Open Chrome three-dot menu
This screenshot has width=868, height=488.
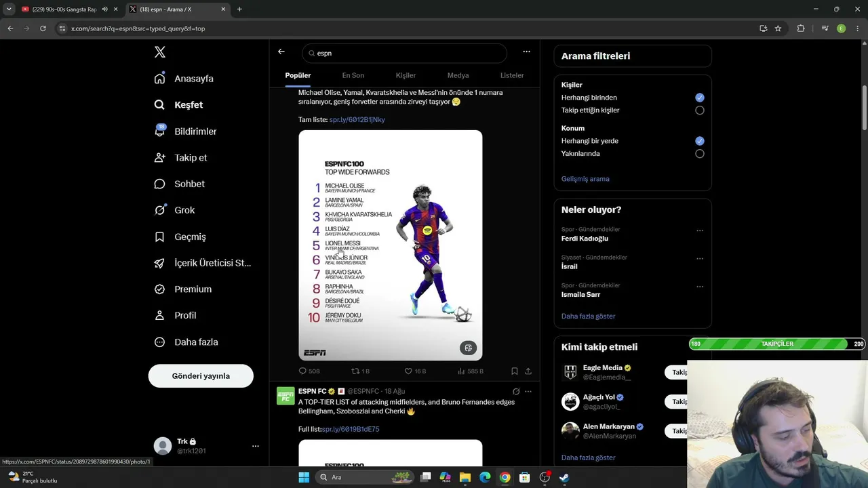pyautogui.click(x=857, y=28)
